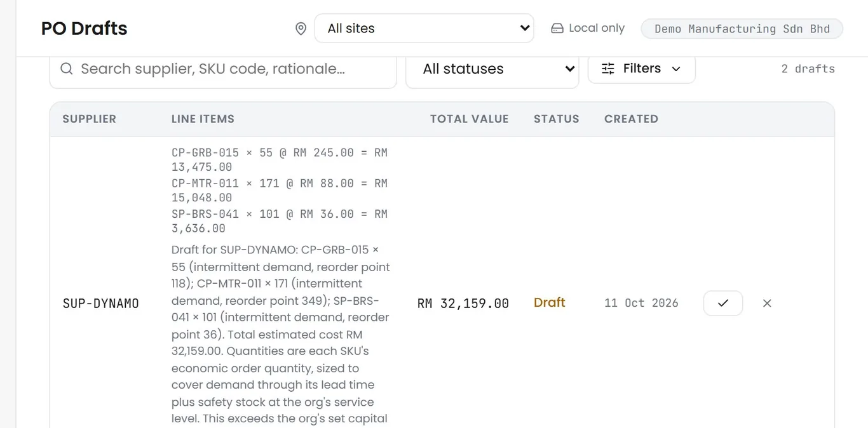The height and width of the screenshot is (428, 868).
Task: Expand the Filters chevron arrow
Action: 676,69
